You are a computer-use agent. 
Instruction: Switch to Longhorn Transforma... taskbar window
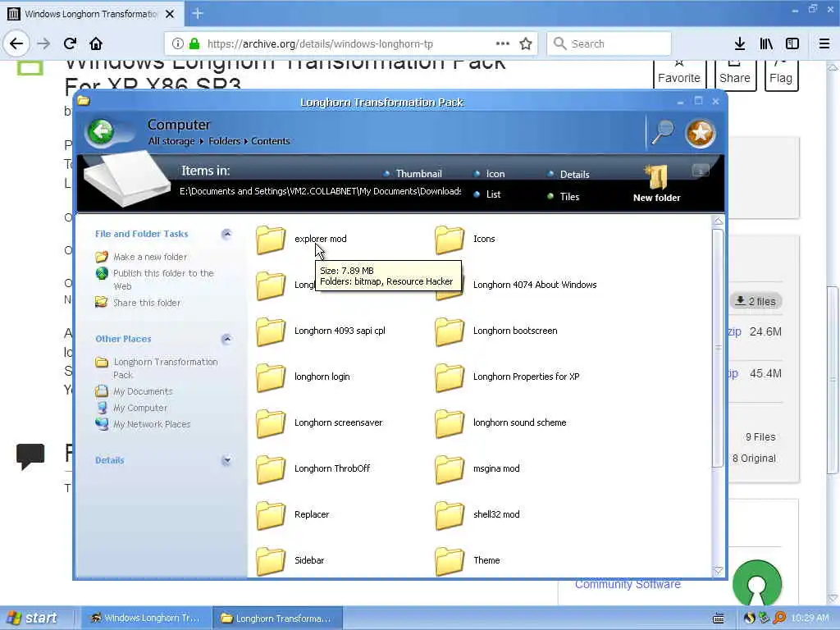pyautogui.click(x=277, y=619)
